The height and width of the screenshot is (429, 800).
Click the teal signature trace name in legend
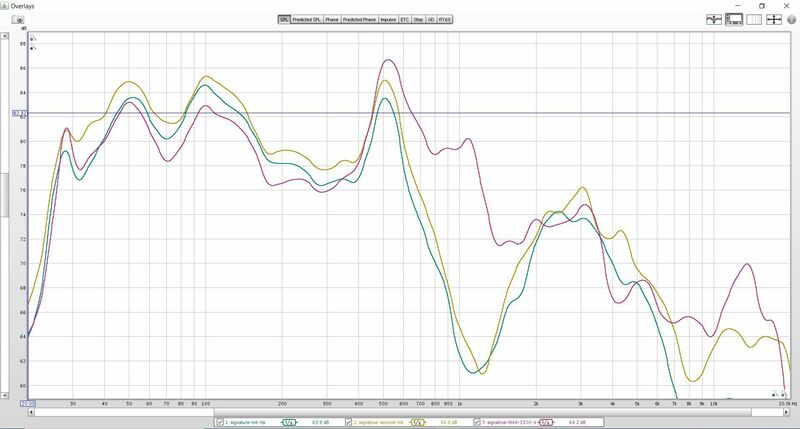pos(245,423)
